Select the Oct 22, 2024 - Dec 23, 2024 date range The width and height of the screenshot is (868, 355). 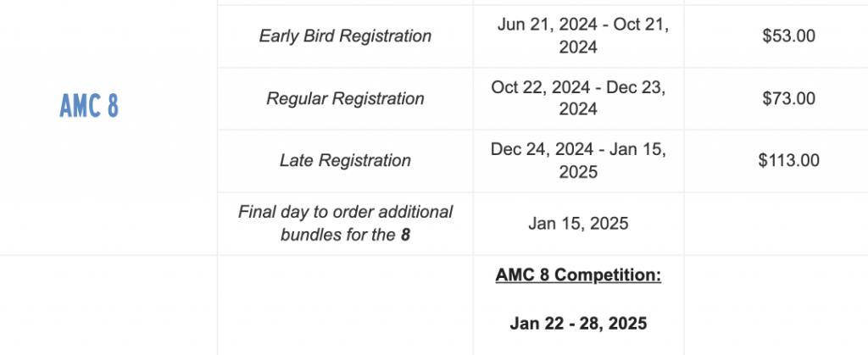coord(578,98)
